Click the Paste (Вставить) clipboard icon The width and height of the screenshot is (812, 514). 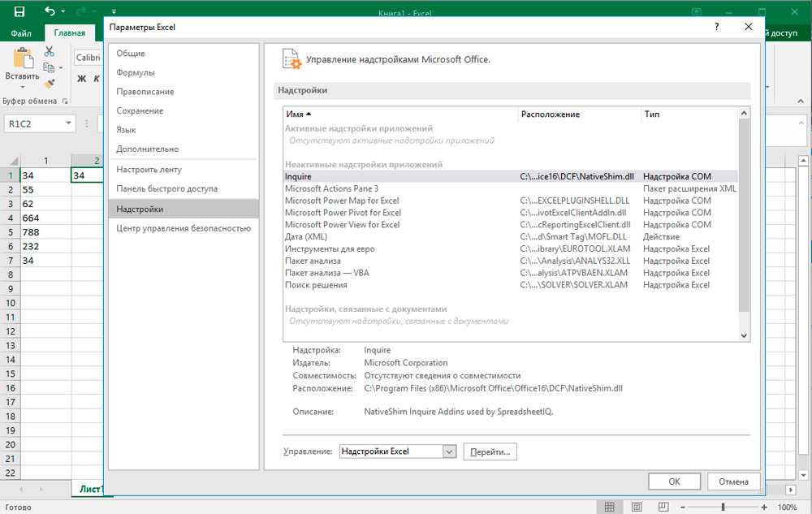point(22,60)
